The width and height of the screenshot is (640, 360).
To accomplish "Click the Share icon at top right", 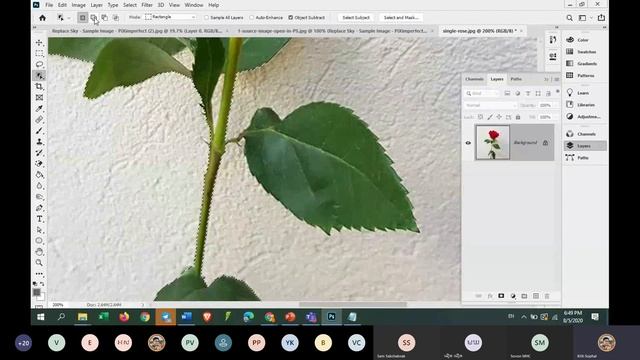I will point(601,18).
